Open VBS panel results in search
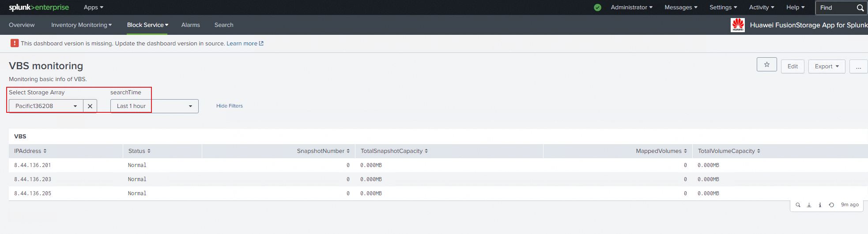This screenshot has height=234, width=868. click(x=798, y=205)
